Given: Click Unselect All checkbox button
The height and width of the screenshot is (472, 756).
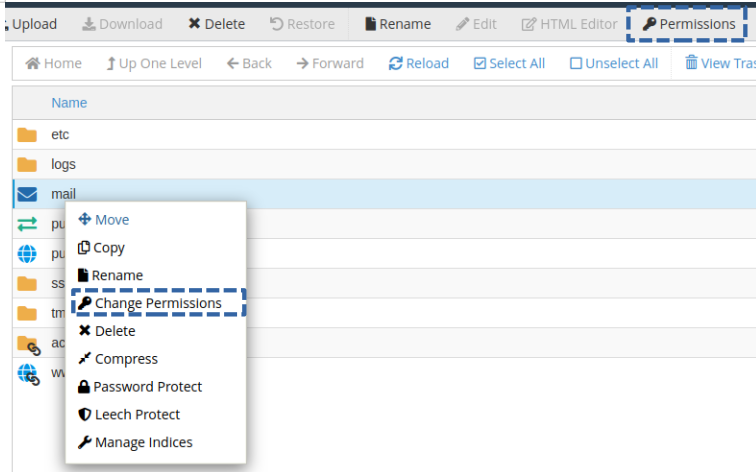Looking at the screenshot, I should tap(614, 63).
